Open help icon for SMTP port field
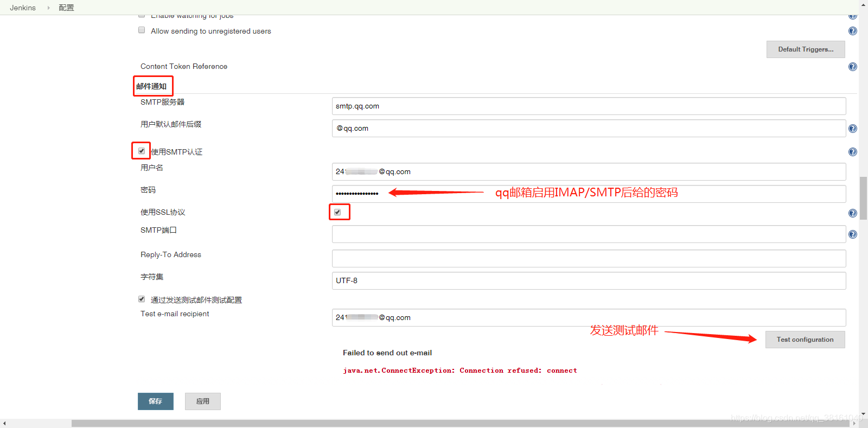868x428 pixels. coord(853,234)
